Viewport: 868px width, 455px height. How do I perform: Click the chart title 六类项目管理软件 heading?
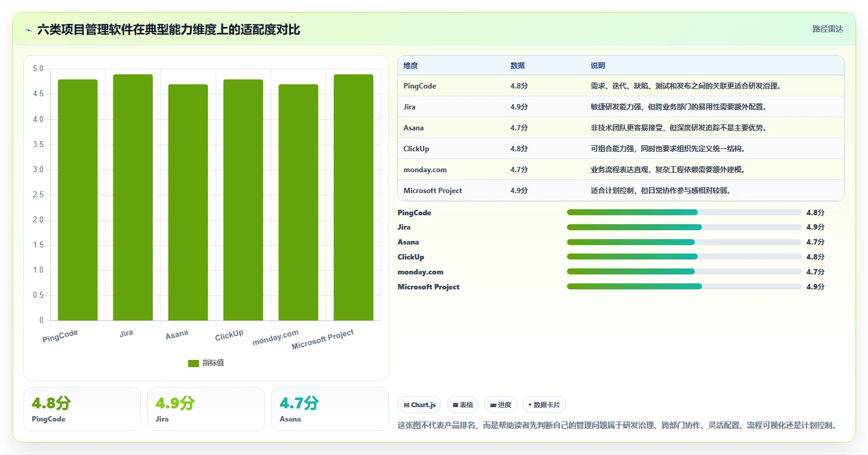coord(168,29)
